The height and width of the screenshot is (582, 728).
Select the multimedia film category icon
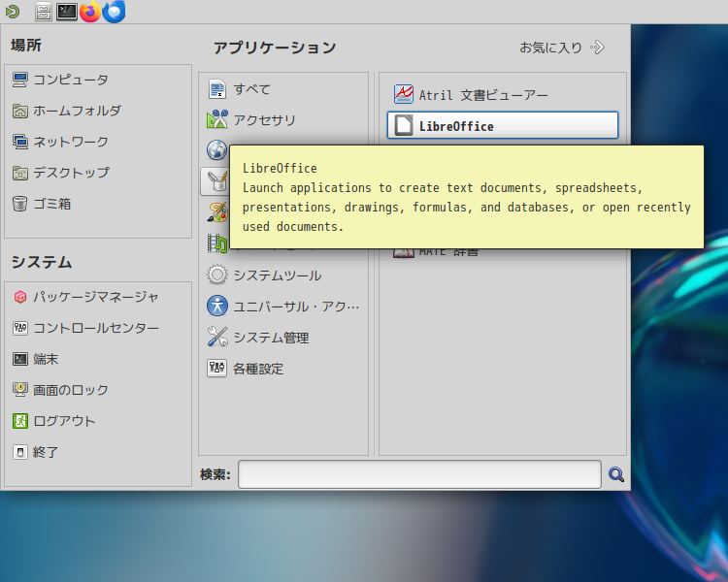pyautogui.click(x=216, y=243)
